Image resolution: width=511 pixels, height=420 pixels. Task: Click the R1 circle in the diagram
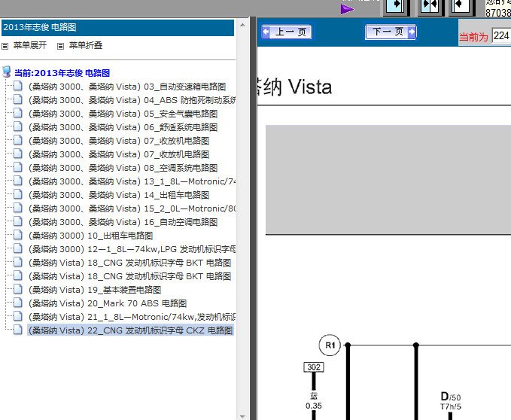(x=330, y=345)
